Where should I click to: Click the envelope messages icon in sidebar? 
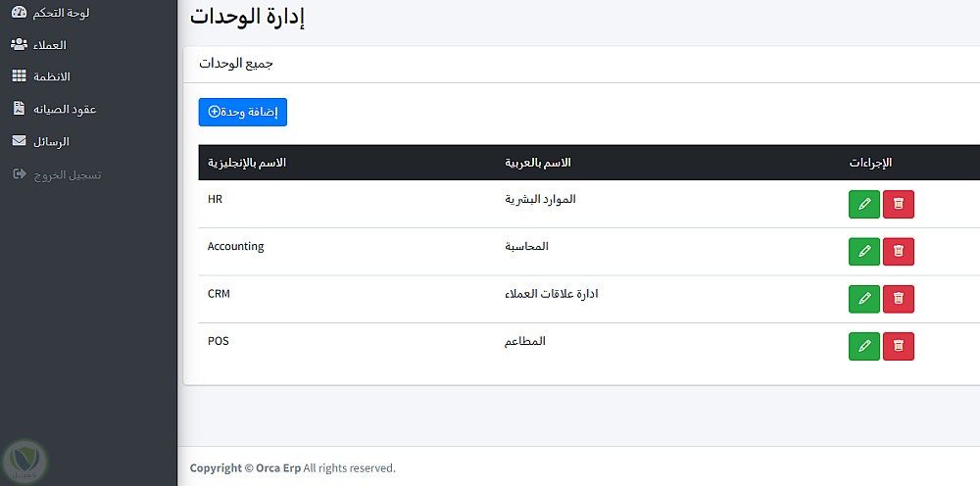[19, 141]
